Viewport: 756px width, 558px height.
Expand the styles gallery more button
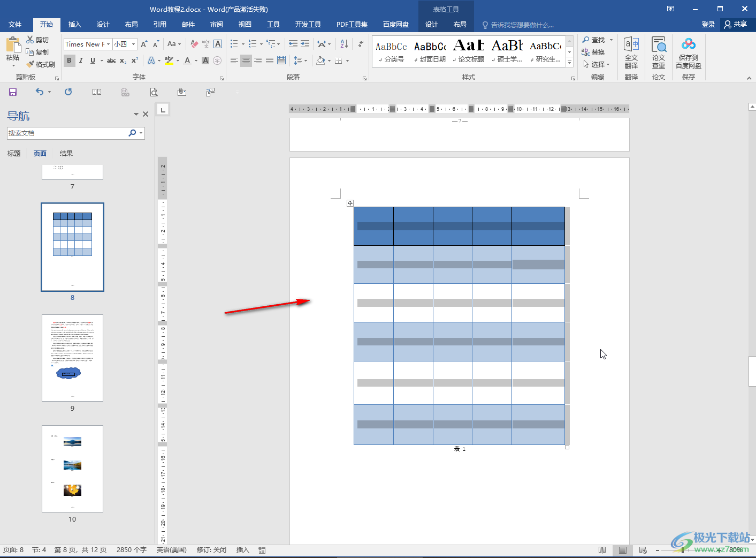[570, 63]
